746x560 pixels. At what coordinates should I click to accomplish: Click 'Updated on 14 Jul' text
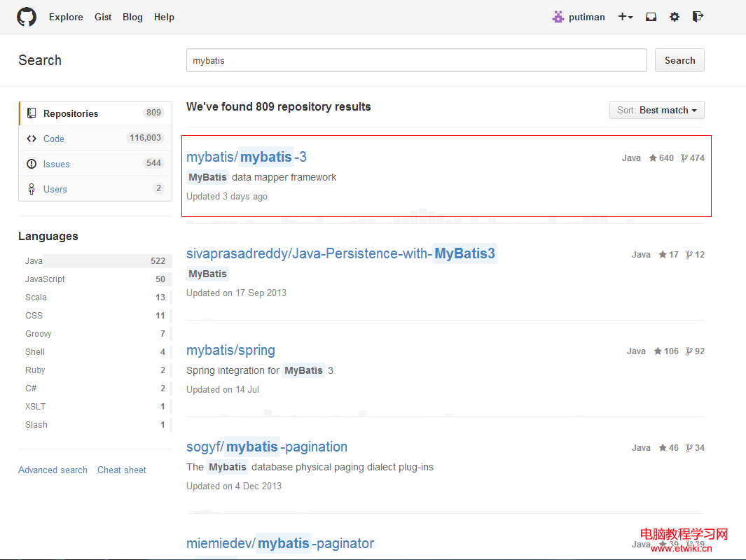coord(223,389)
